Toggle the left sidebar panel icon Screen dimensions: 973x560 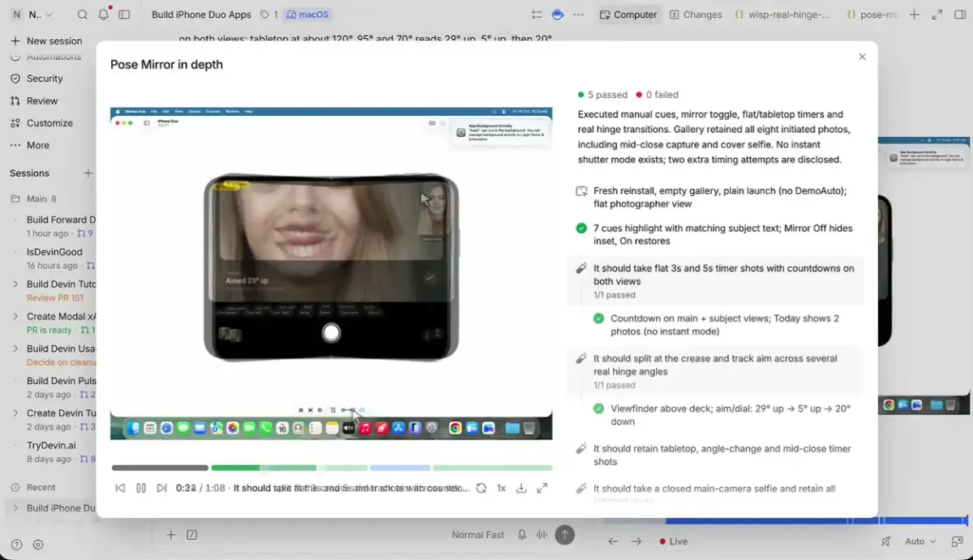click(124, 15)
